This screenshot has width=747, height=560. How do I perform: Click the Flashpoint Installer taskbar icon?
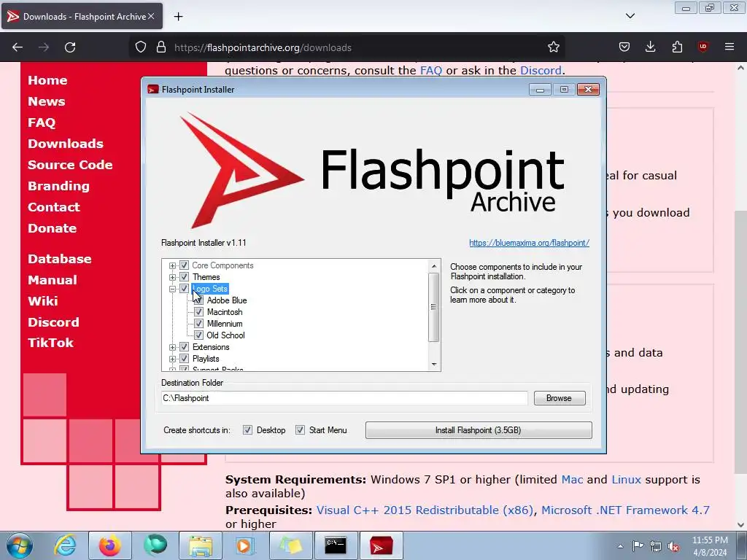(381, 545)
